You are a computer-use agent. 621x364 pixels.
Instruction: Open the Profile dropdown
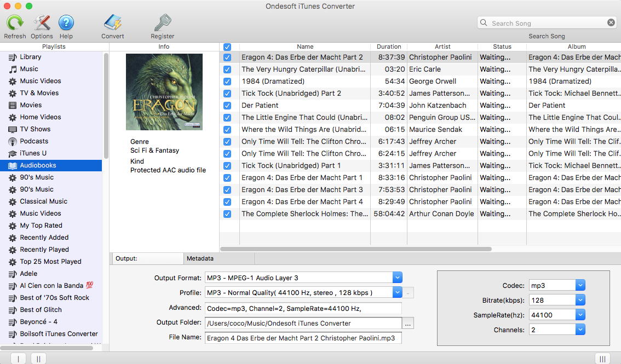[x=397, y=293]
